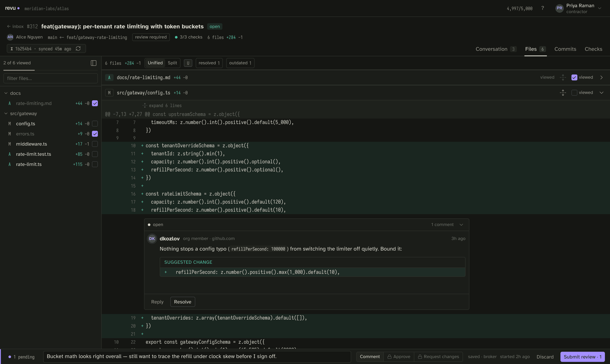Open the Checks tab
Viewport: 610px width, 364px height.
click(x=593, y=49)
